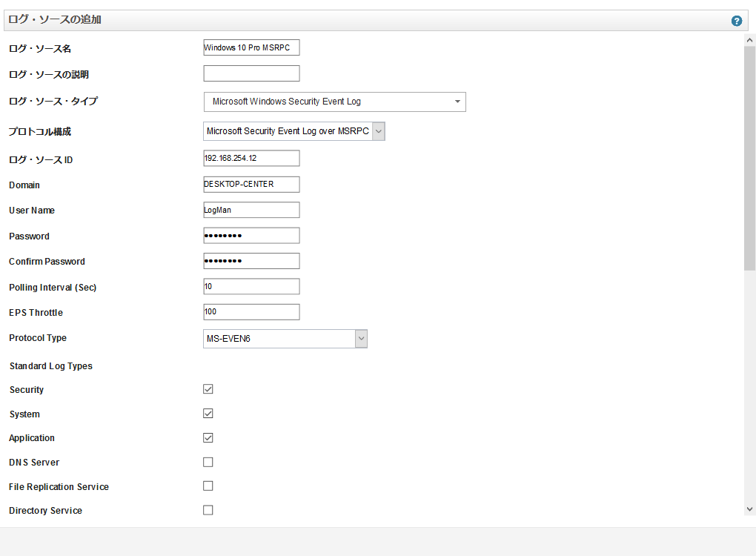Click the Password field
756x556 pixels.
[x=251, y=235]
